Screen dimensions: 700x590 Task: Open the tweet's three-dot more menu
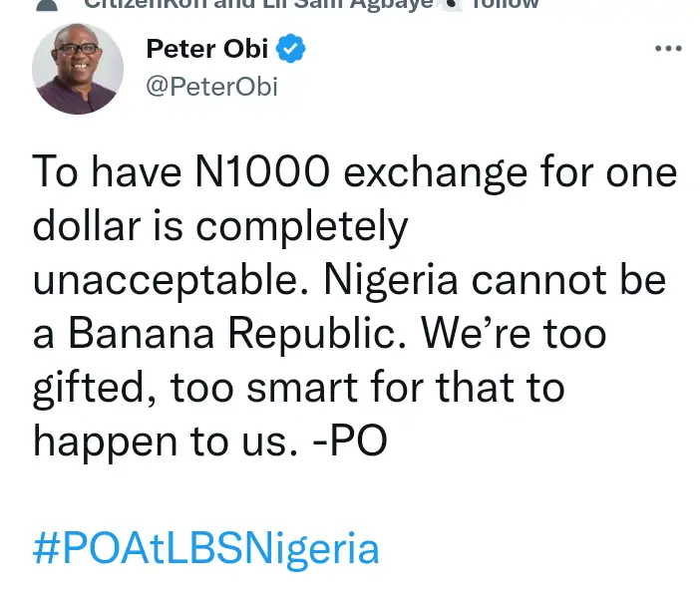(x=666, y=48)
